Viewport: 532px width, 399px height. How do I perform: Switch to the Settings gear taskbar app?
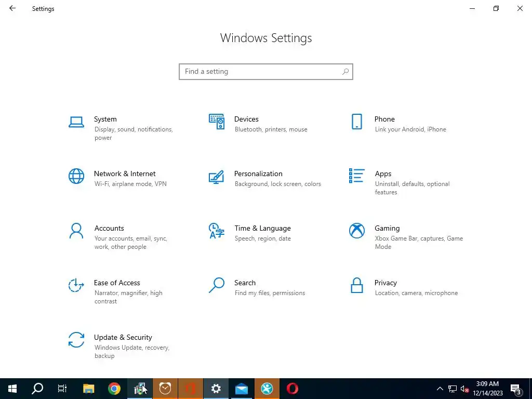coord(216,389)
